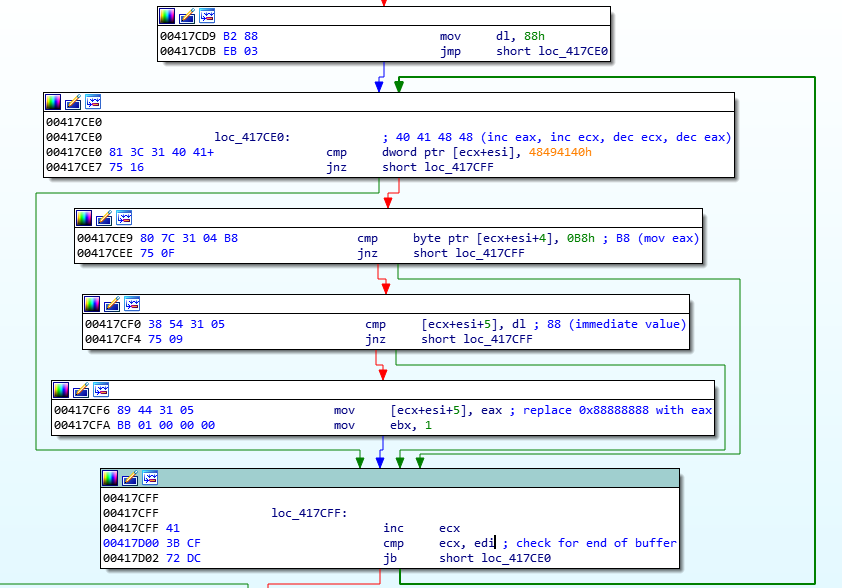Image resolution: width=842 pixels, height=588 pixels.
Task: Click the group icon on block loc_417CFF
Action: tap(150, 478)
